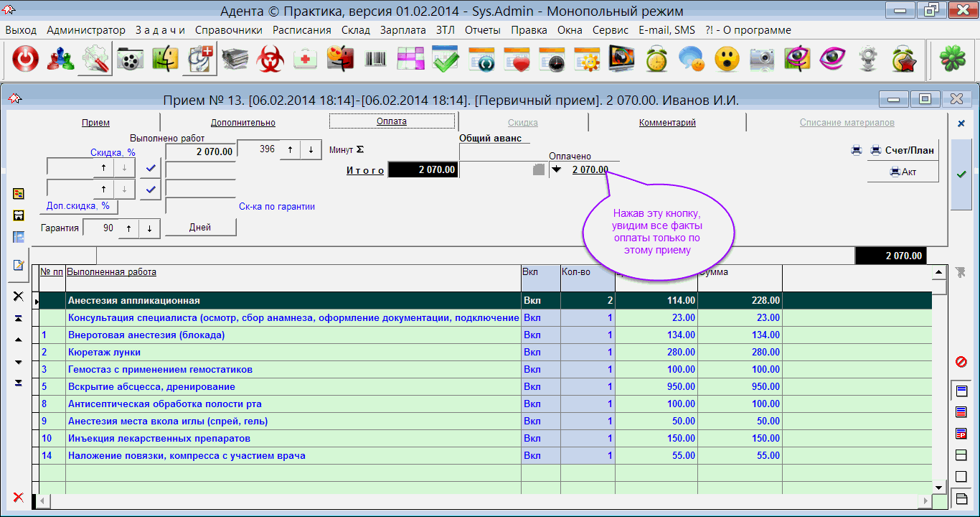Toggle the checkmark next to Доп.скидка field
Image resolution: width=980 pixels, height=517 pixels.
pos(150,190)
